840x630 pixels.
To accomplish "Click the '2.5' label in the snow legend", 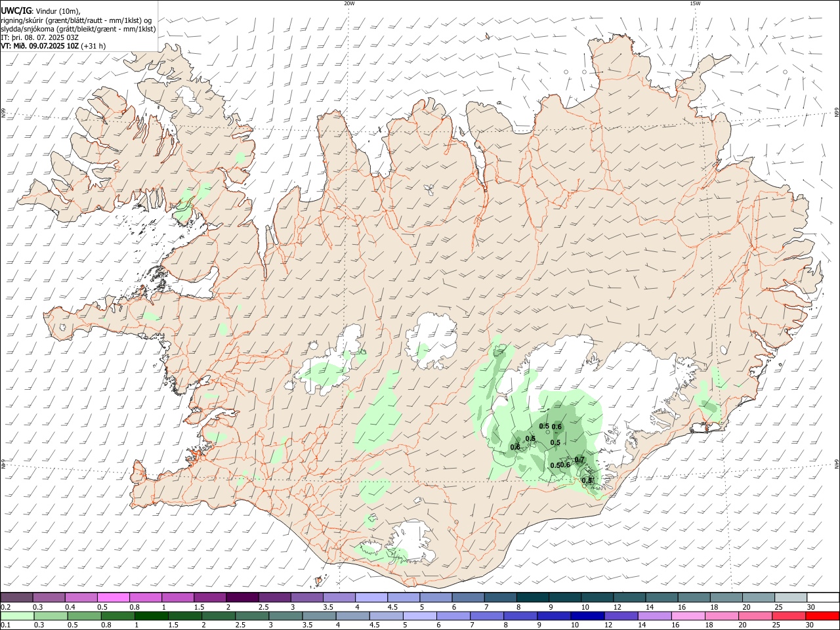I will coord(263,607).
